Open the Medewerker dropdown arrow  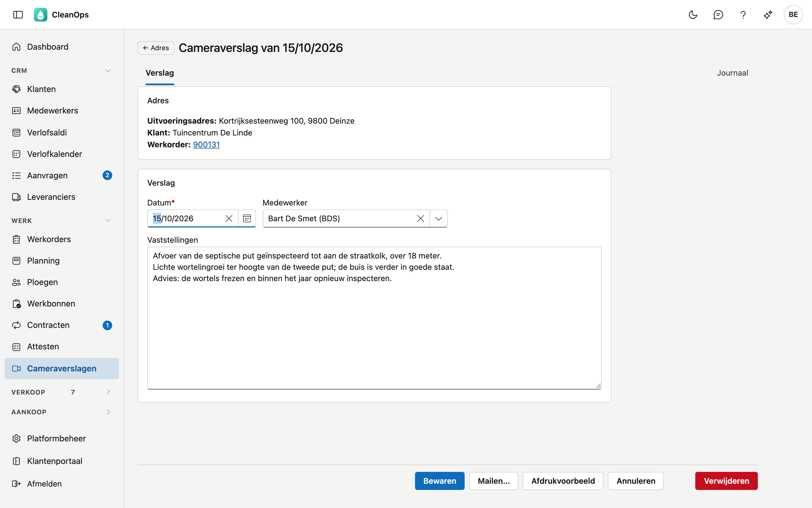[x=438, y=218]
